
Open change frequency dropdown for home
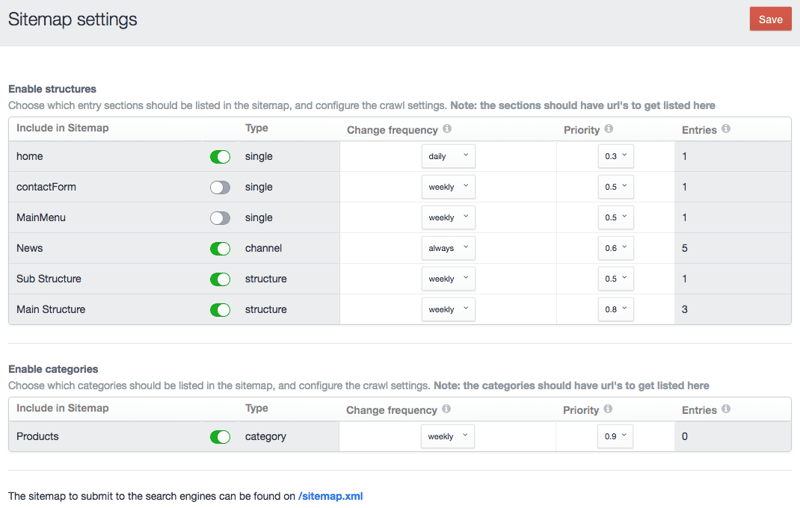click(x=448, y=157)
